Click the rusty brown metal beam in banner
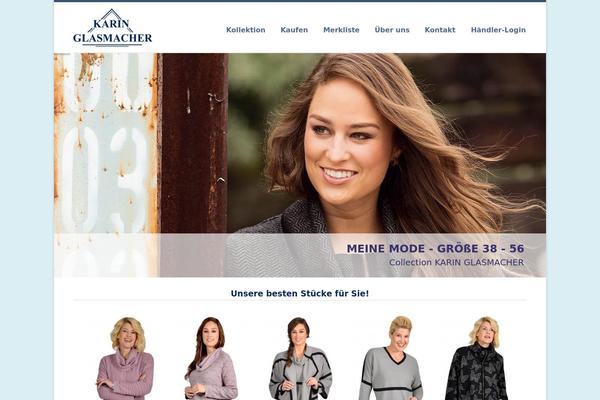This screenshot has width=600, height=400. coord(193,144)
